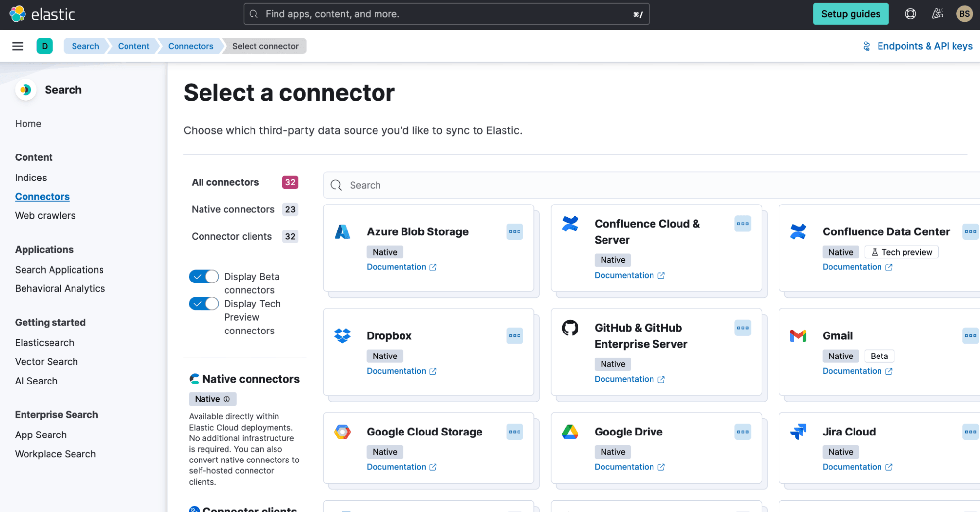Click the Setup guides button

click(x=851, y=14)
